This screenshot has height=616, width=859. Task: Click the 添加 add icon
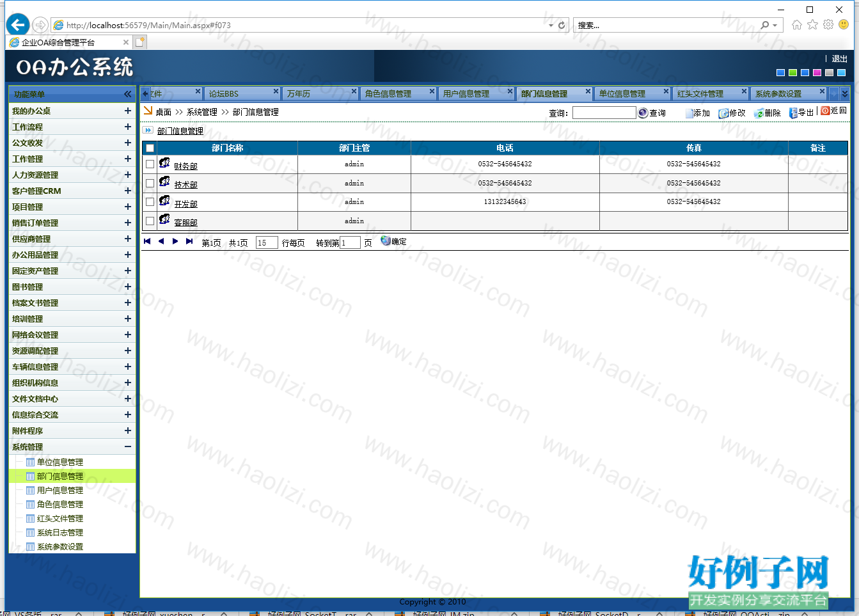pyautogui.click(x=689, y=113)
